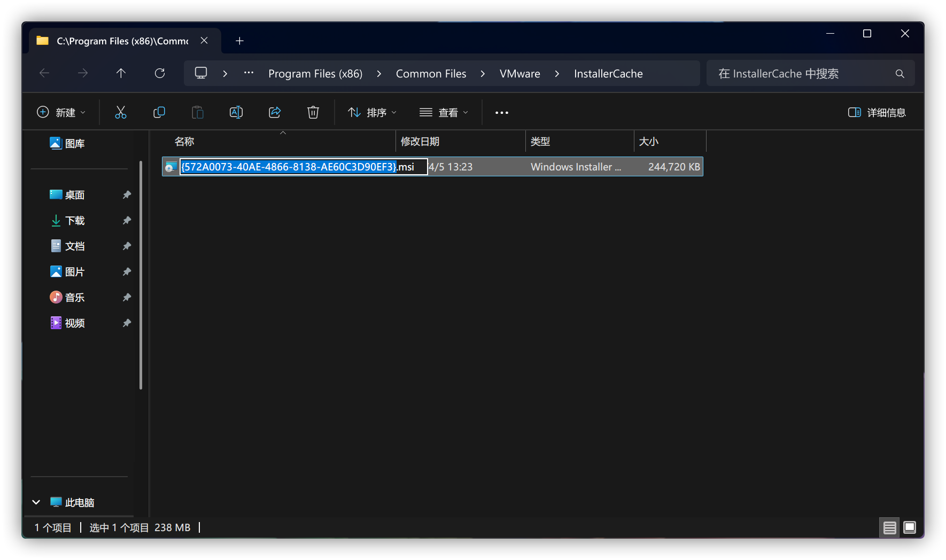This screenshot has width=946, height=560.
Task: Navigate to Common Files via breadcrumb
Action: [431, 73]
